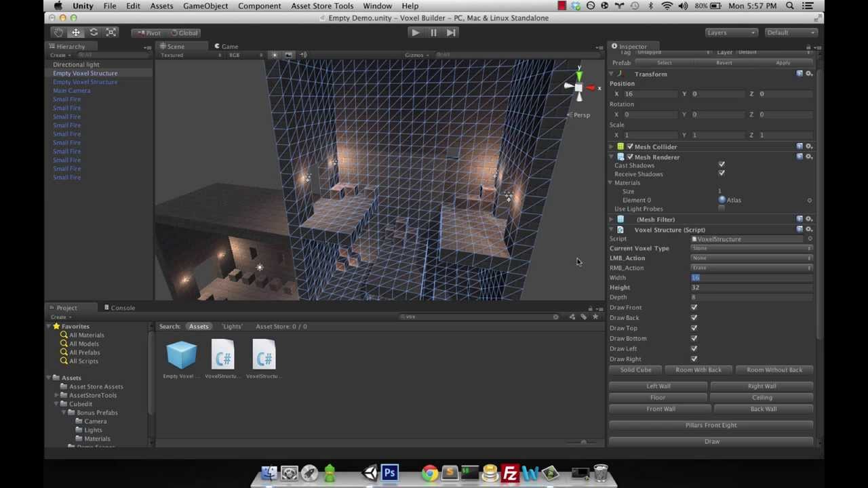Select the Scale tool in the toolbar
Image resolution: width=868 pixels, height=488 pixels.
pos(111,33)
